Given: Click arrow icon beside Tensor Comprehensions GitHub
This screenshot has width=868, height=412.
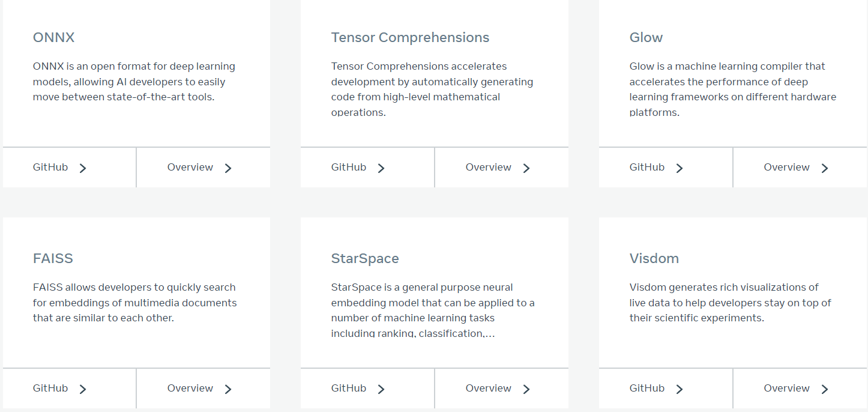Looking at the screenshot, I should 381,168.
